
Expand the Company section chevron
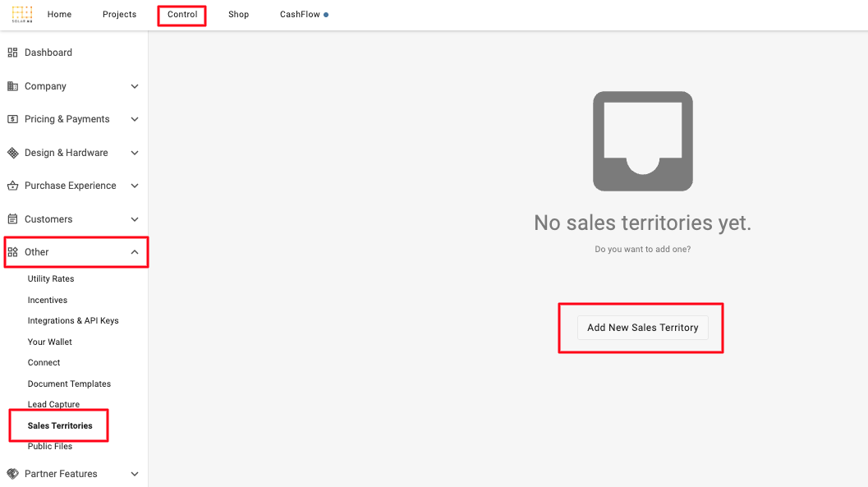135,86
